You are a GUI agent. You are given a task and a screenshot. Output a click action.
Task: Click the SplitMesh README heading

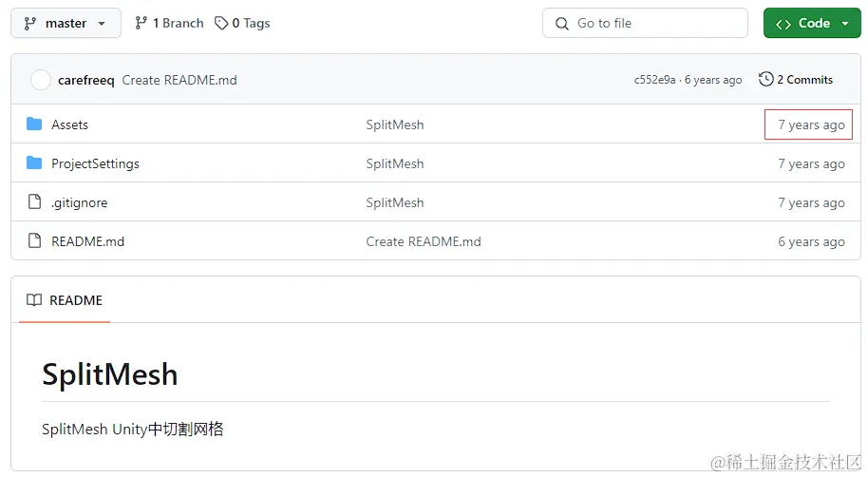pyautogui.click(x=109, y=374)
